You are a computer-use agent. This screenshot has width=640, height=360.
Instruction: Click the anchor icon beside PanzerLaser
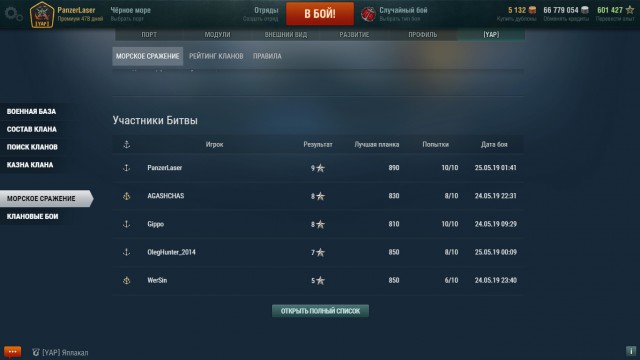tap(127, 168)
